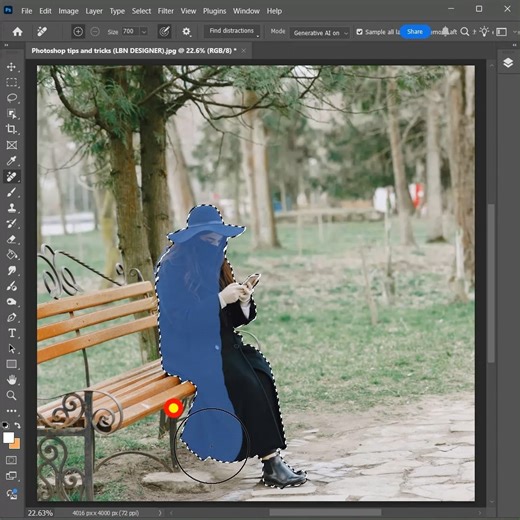Activate the Horizontal Type tool
The width and height of the screenshot is (520, 520).
11,333
